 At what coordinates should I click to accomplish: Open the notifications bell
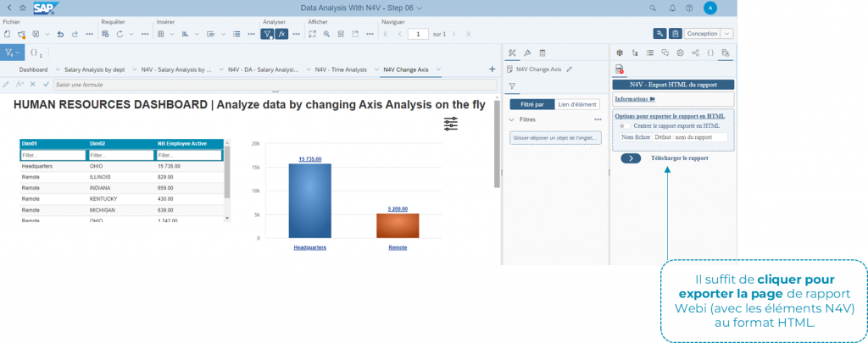pos(672,8)
